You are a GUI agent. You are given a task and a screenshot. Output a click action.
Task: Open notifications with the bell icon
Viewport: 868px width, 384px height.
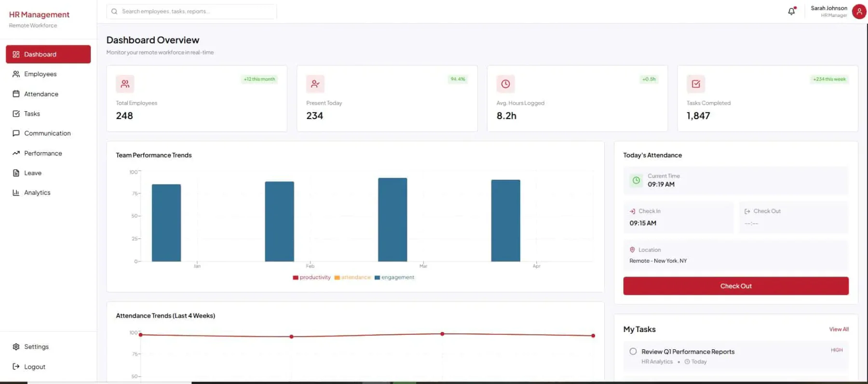[x=791, y=11]
